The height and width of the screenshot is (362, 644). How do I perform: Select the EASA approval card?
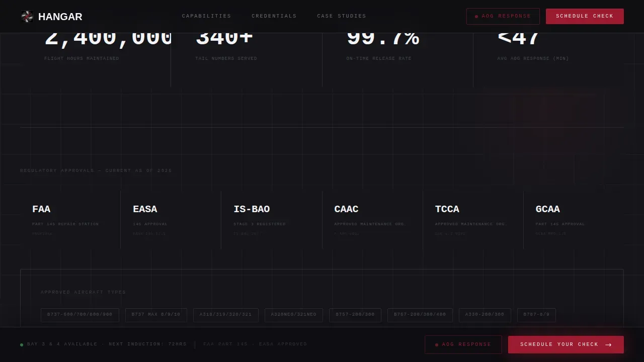tap(171, 220)
